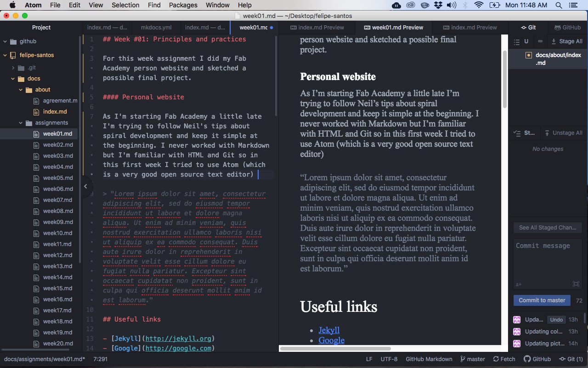Open the Jekyll link in the preview

pyautogui.click(x=329, y=330)
